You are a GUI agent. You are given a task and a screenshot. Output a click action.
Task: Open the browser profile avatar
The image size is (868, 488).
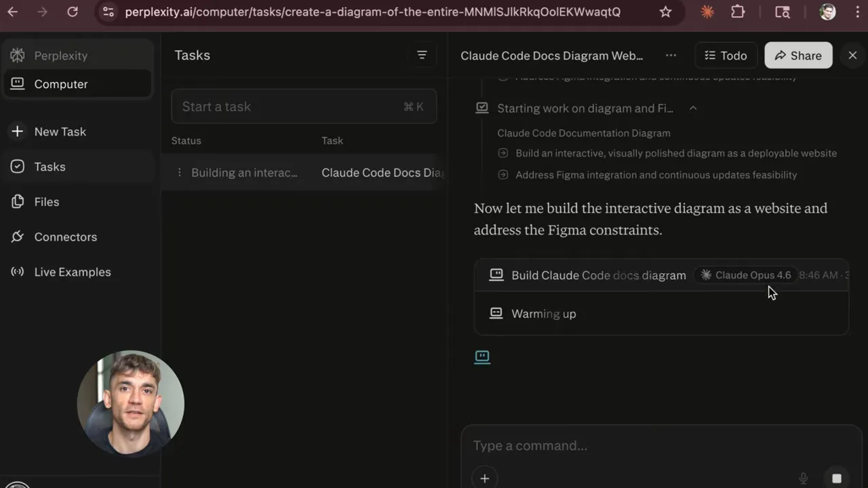click(x=827, y=12)
